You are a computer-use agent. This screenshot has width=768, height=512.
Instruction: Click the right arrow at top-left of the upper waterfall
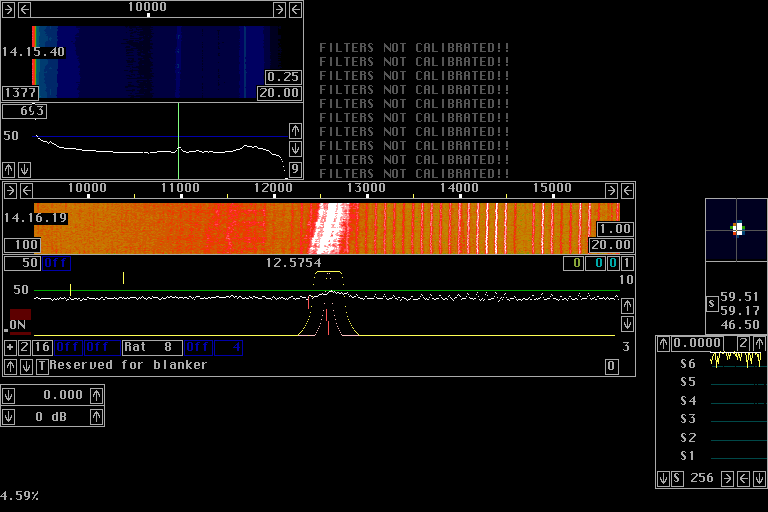click(8, 9)
